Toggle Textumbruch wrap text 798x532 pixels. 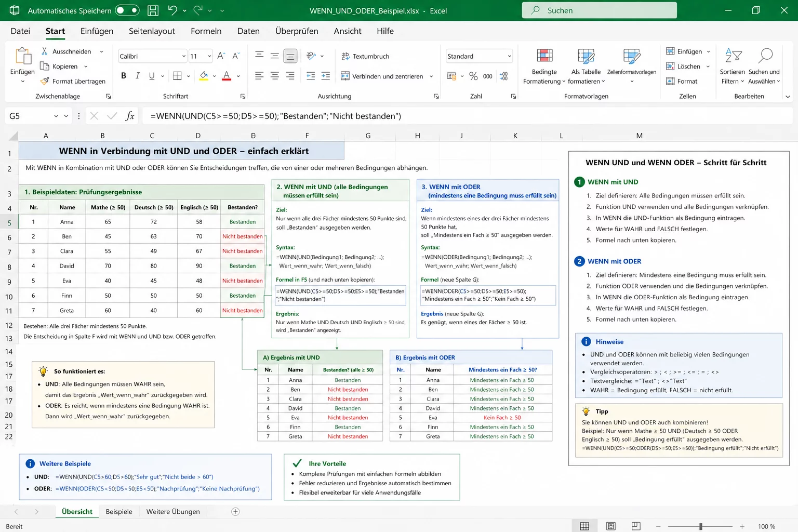(365, 56)
